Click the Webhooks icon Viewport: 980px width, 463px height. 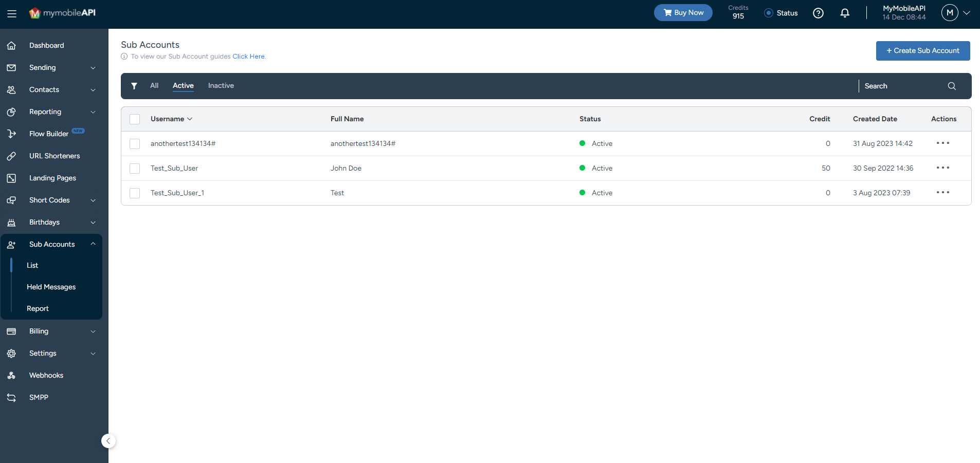click(x=11, y=376)
